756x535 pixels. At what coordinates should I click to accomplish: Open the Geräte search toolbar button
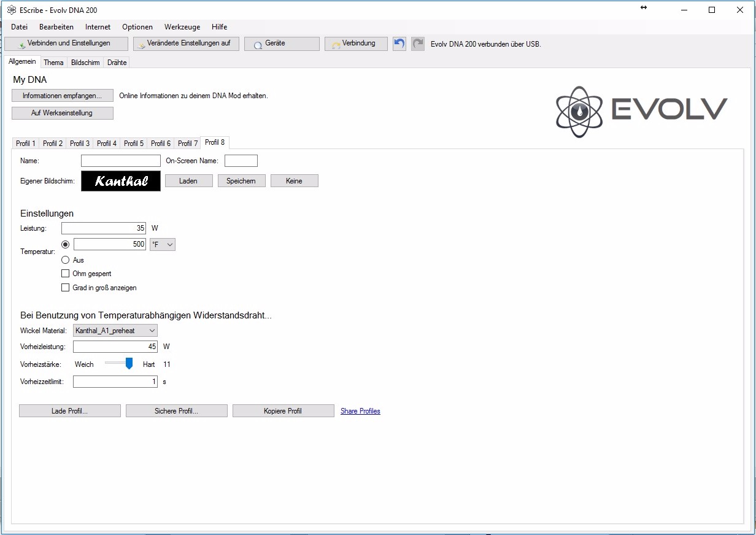[x=282, y=44]
